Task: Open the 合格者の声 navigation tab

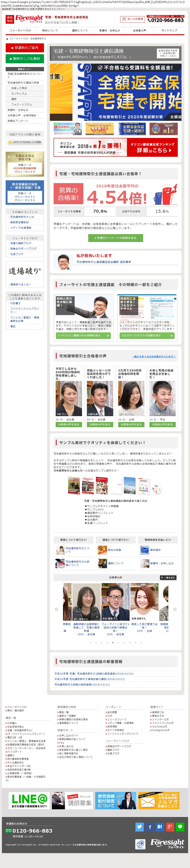Action: [139, 30]
